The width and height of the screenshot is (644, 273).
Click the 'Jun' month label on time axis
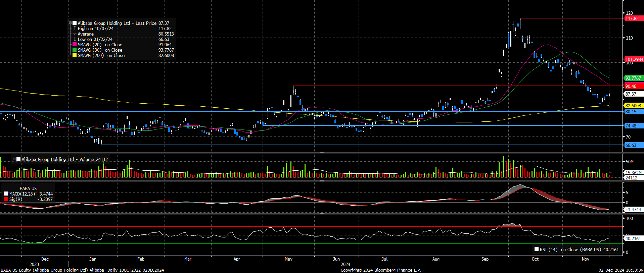[336, 259]
